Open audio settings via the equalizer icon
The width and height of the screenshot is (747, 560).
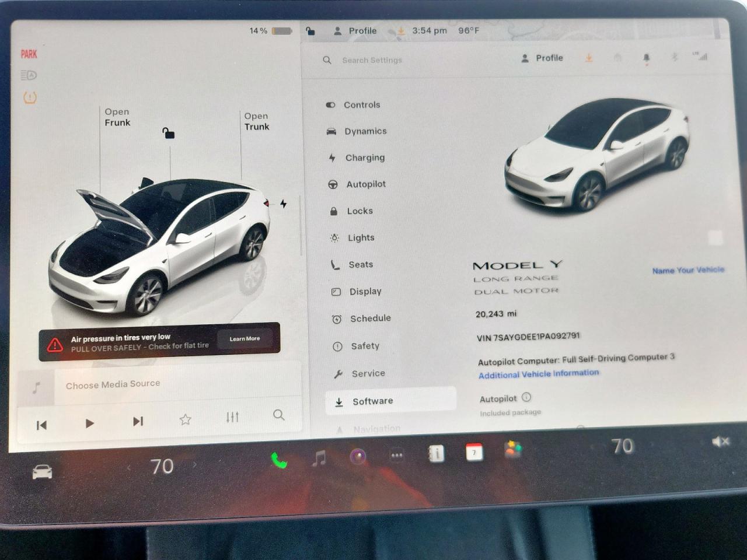pyautogui.click(x=232, y=417)
